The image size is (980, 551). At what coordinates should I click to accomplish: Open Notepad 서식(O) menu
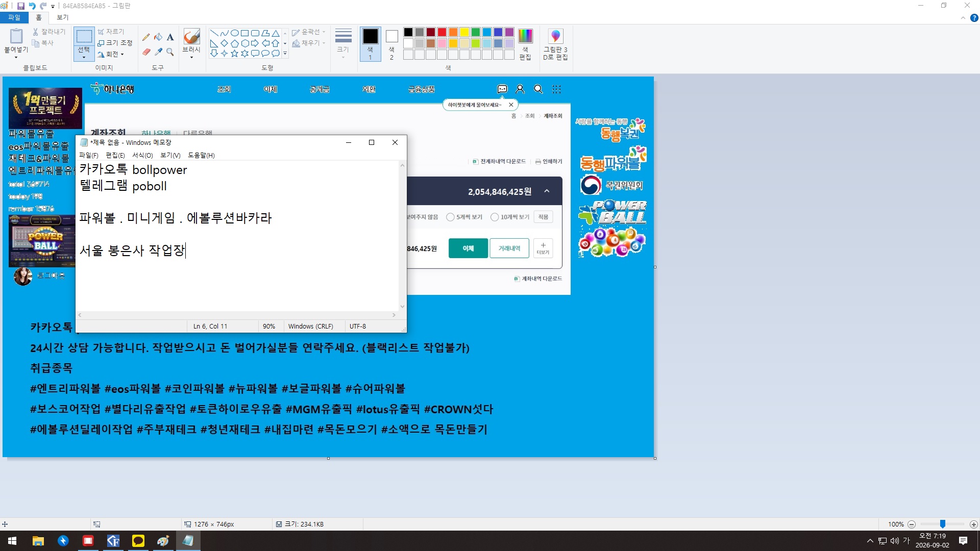pyautogui.click(x=142, y=155)
